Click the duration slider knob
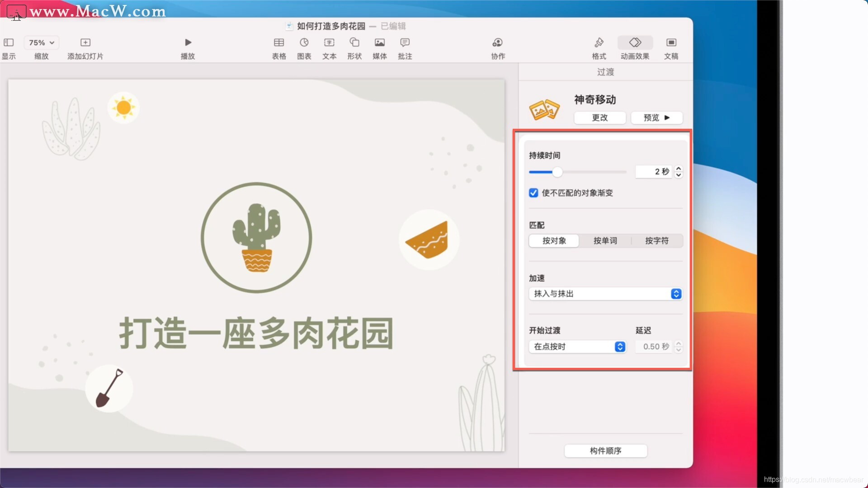The width and height of the screenshot is (868, 488). point(557,172)
